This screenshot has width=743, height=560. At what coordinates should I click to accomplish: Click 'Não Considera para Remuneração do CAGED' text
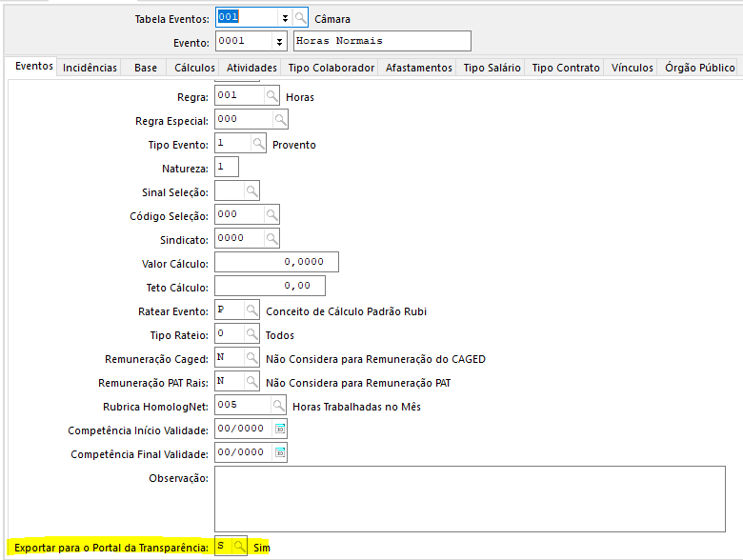[375, 360]
